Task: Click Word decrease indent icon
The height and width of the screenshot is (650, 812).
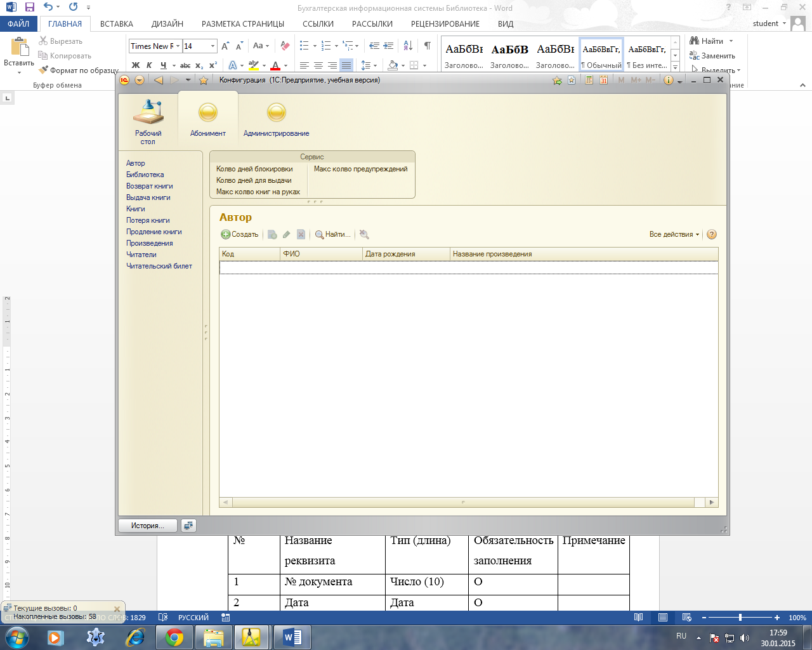Action: pos(374,46)
